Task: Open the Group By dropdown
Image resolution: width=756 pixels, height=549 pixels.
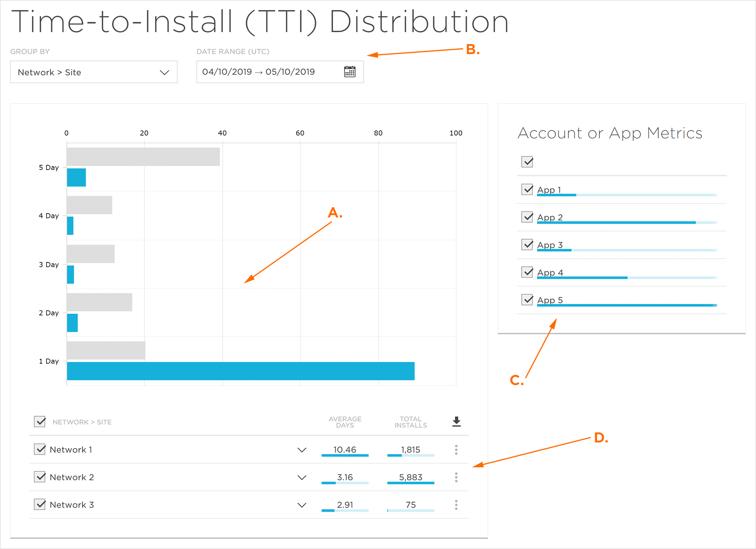Action: (x=94, y=72)
